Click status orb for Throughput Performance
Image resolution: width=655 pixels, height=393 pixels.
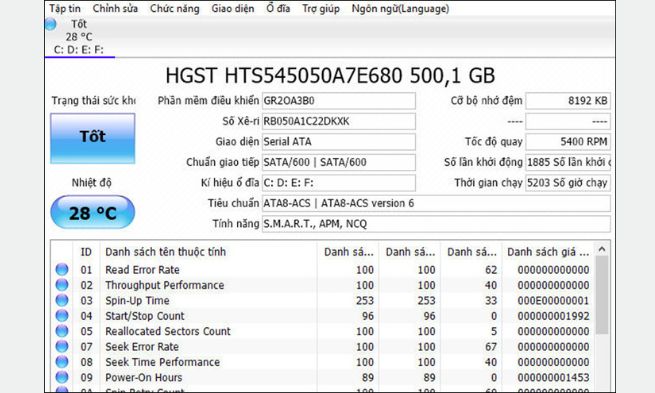(62, 285)
